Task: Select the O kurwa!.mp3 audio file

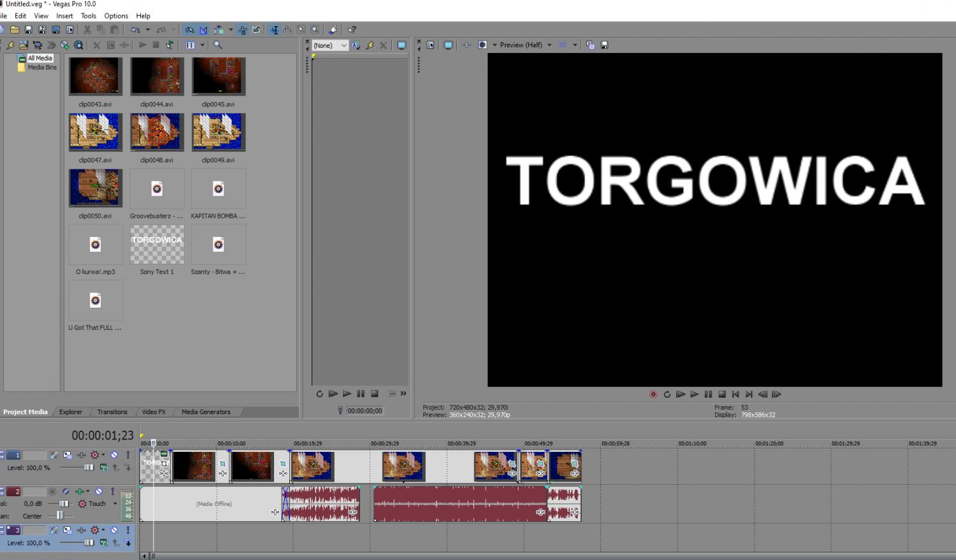Action: tap(95, 245)
